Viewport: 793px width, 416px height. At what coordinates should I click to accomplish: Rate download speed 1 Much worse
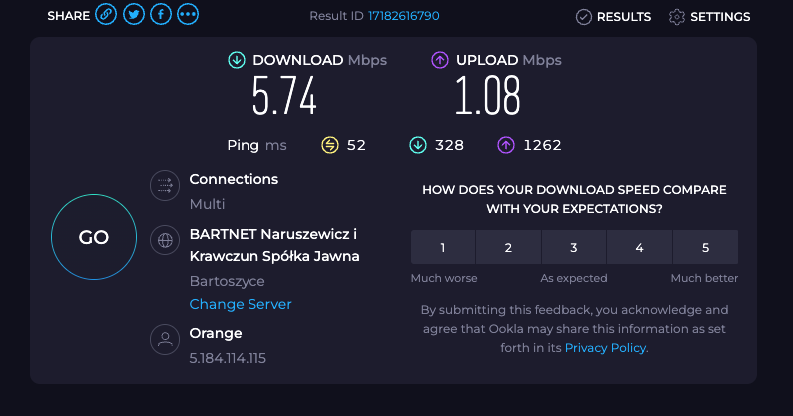pos(443,247)
